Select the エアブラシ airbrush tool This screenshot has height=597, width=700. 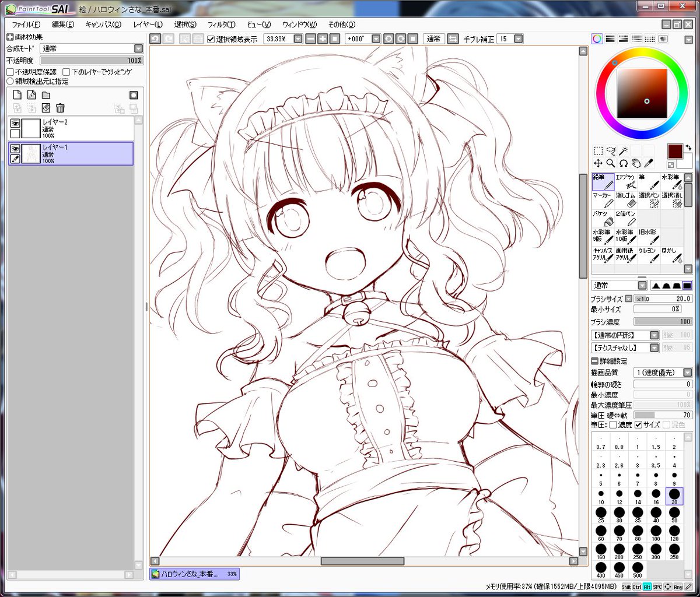coord(626,182)
